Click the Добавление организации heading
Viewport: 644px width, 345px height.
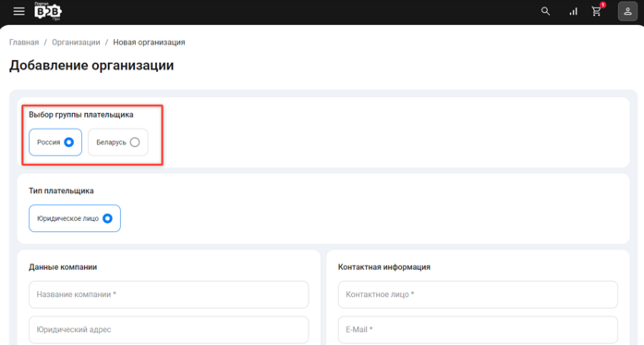pos(91,66)
